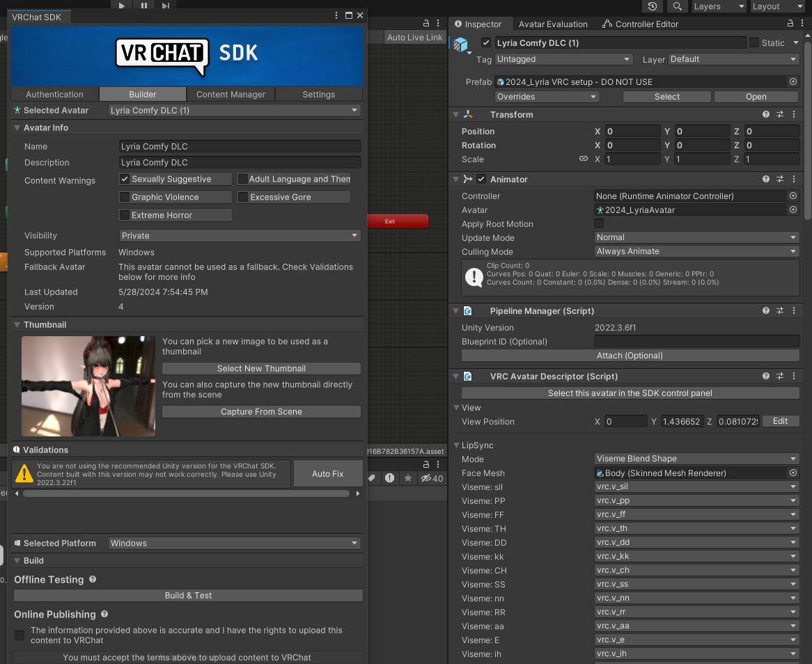812x664 pixels.
Task: Open the Visibility dropdown set to Private
Action: point(240,235)
